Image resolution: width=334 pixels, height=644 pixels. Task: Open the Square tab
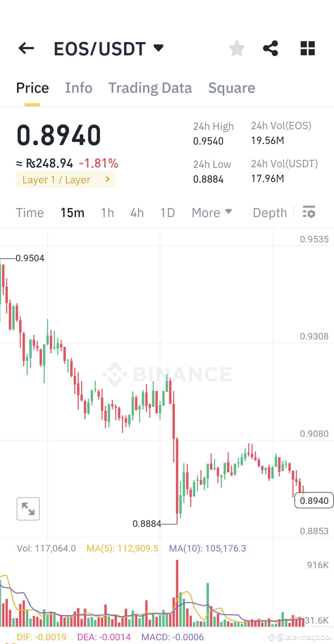point(232,88)
